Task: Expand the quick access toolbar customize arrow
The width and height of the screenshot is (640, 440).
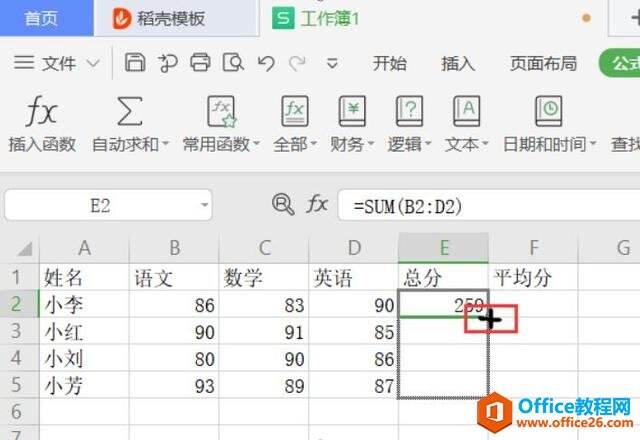Action: [x=332, y=63]
